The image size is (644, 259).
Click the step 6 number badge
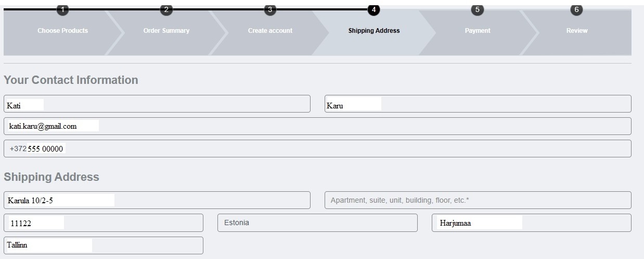pos(576,10)
